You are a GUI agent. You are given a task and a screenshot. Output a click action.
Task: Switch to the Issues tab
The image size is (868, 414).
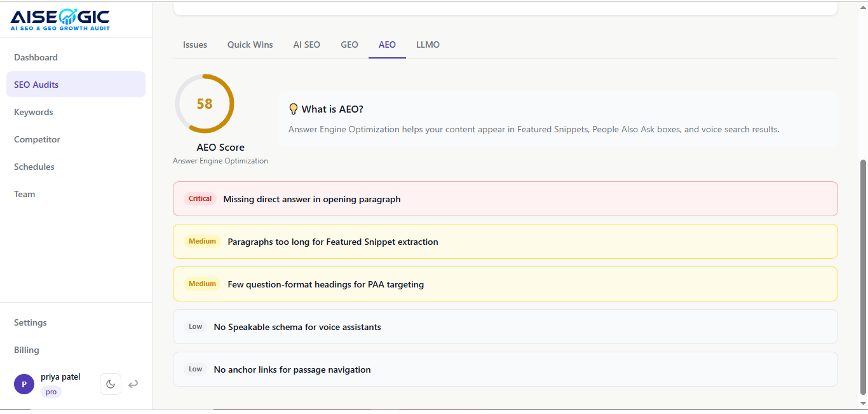195,45
